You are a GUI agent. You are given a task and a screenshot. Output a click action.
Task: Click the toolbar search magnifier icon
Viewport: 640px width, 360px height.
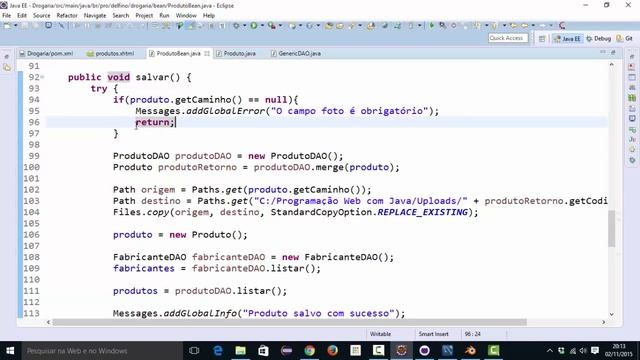point(442,26)
